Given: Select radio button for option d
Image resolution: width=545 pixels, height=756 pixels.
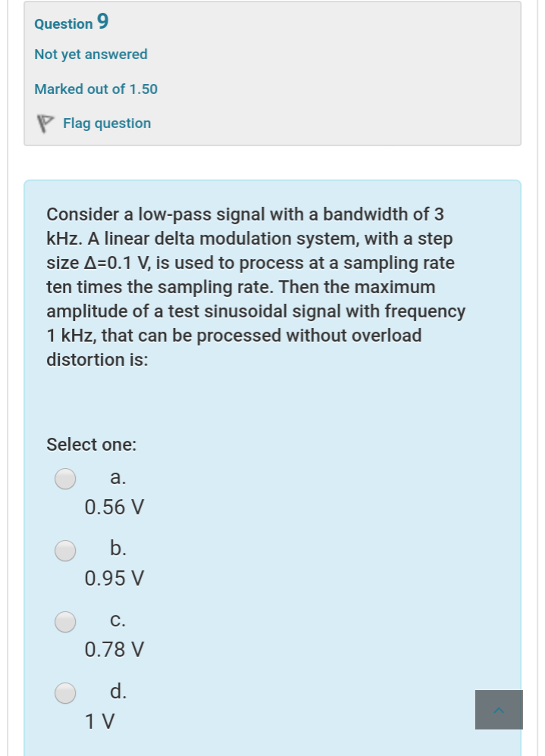Looking at the screenshot, I should (x=65, y=692).
